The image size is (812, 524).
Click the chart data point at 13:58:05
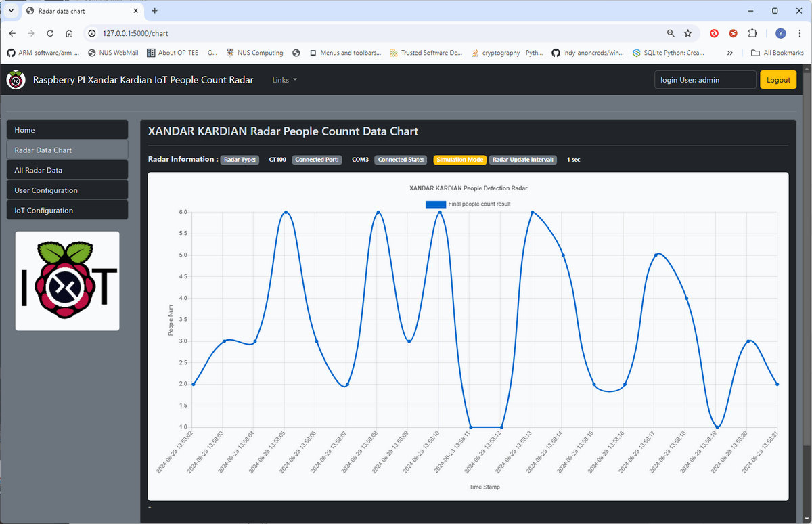(x=286, y=212)
